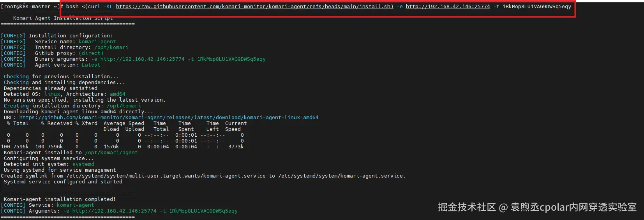Click the '/opt/komari' value beside 'Install directory:'
Screen dimensions: 644x220
tap(111, 48)
